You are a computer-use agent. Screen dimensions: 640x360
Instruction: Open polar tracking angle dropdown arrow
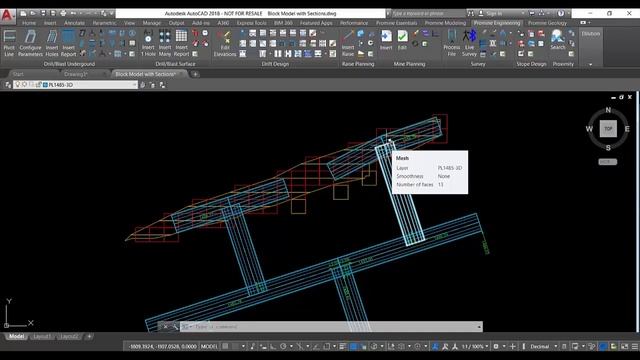pyautogui.click(x=291, y=347)
